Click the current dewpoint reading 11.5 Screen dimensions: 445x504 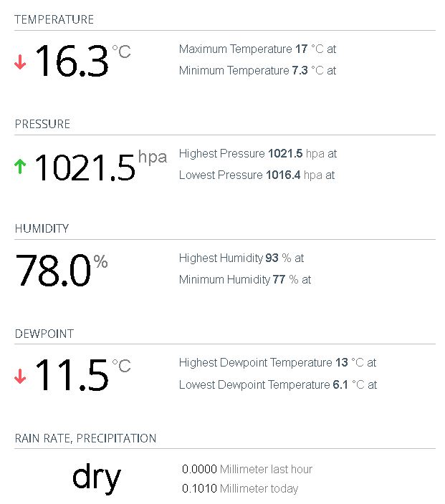click(72, 375)
